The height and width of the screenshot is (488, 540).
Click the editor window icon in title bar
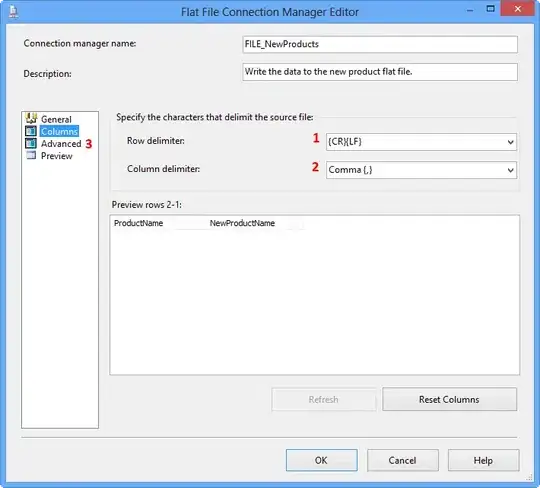pos(13,11)
